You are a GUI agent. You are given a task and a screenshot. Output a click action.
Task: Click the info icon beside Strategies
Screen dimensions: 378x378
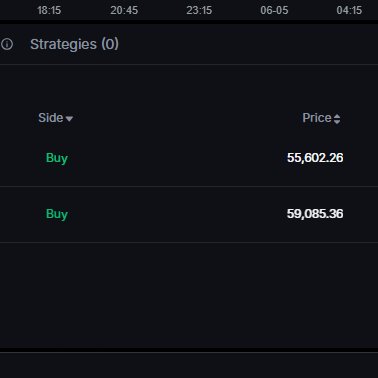pos(7,44)
